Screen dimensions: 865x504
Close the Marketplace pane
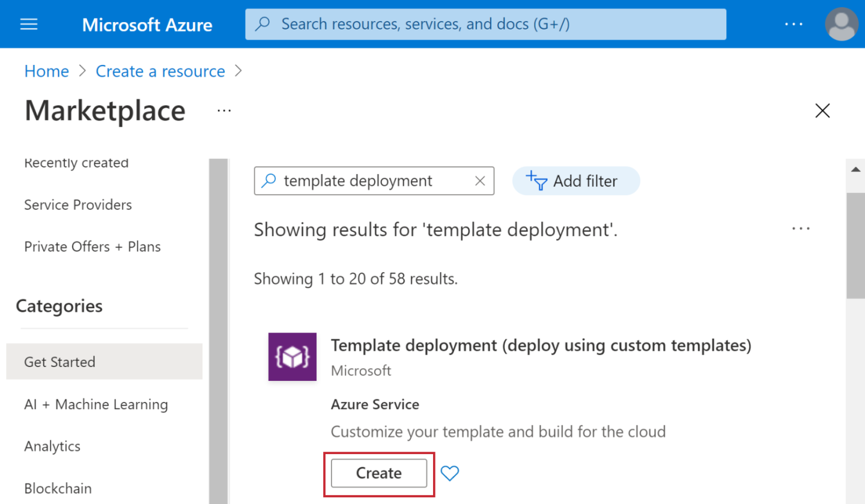[x=822, y=111]
